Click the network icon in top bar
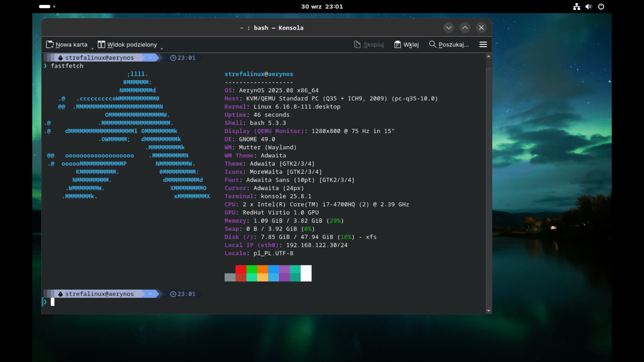Screen dimensions: 644x362 point(577,6)
